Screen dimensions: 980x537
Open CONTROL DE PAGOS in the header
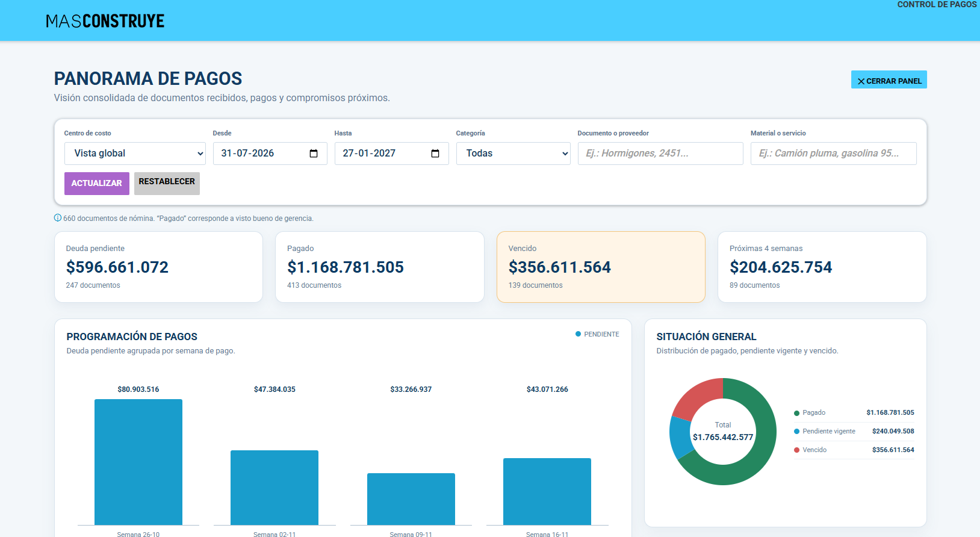coord(937,5)
